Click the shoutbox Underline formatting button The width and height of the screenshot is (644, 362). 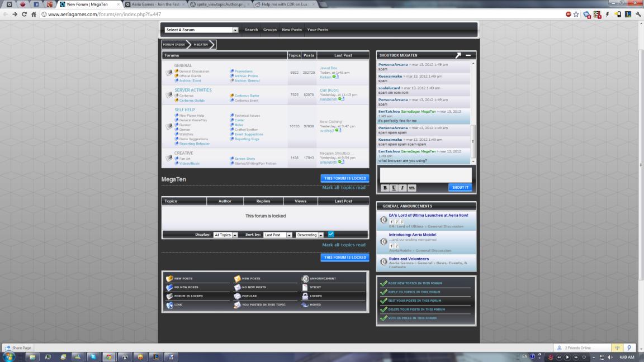point(394,188)
